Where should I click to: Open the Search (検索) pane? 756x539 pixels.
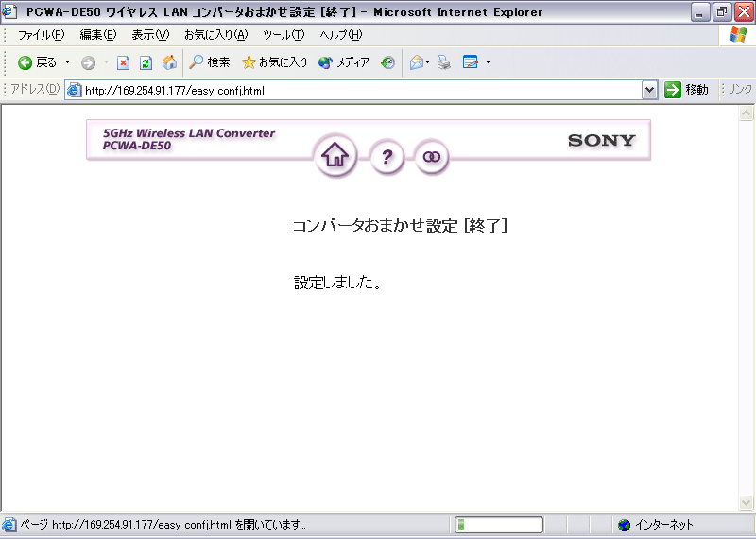tap(210, 62)
